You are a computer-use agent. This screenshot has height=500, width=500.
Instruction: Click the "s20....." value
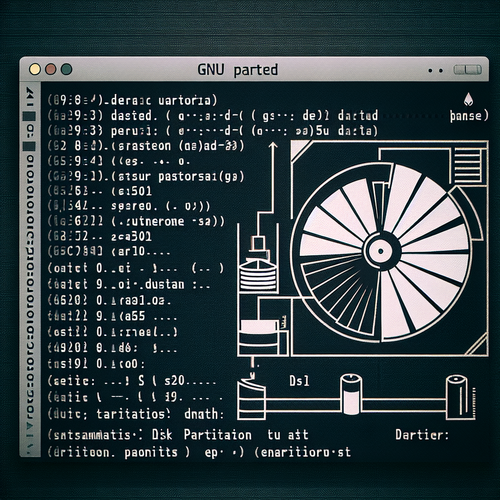pos(190,380)
